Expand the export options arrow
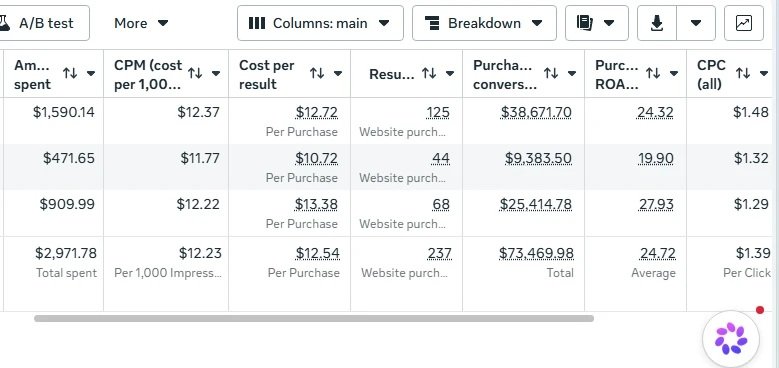Image resolution: width=779 pixels, height=368 pixels. [x=696, y=23]
